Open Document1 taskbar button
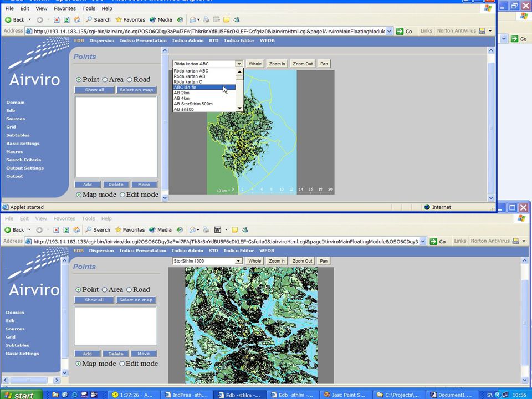This screenshot has width=532, height=399. tap(452, 395)
